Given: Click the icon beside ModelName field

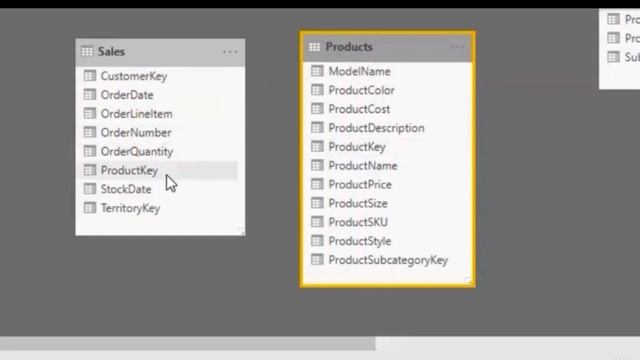Looking at the screenshot, I should (x=317, y=71).
